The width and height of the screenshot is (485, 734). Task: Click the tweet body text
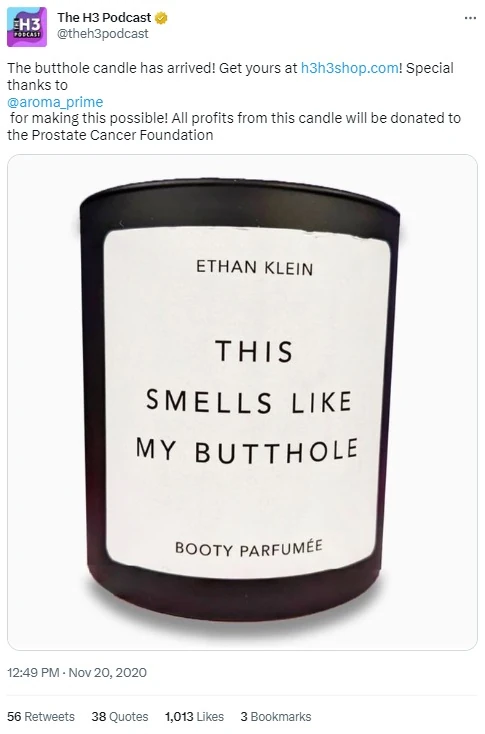(x=234, y=102)
